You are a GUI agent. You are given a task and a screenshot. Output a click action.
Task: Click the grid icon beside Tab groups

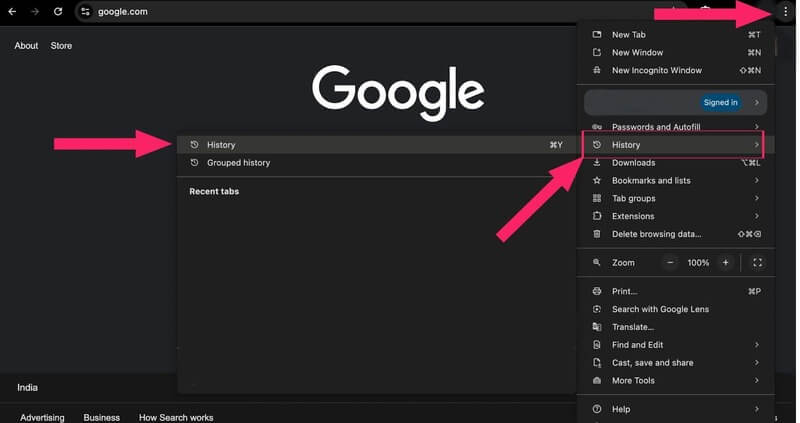(x=596, y=198)
